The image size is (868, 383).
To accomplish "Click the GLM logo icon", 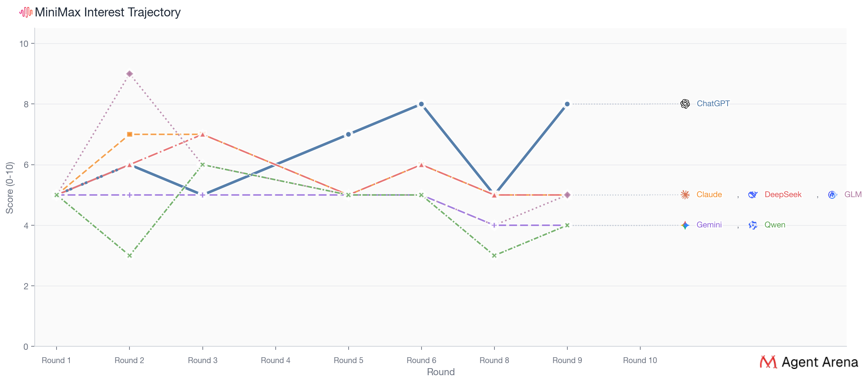I will tap(833, 195).
